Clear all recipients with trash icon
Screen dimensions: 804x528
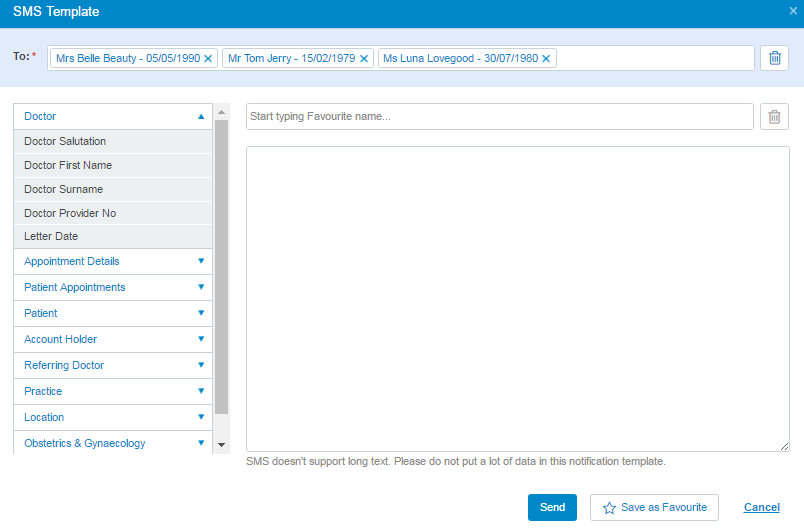tap(774, 58)
